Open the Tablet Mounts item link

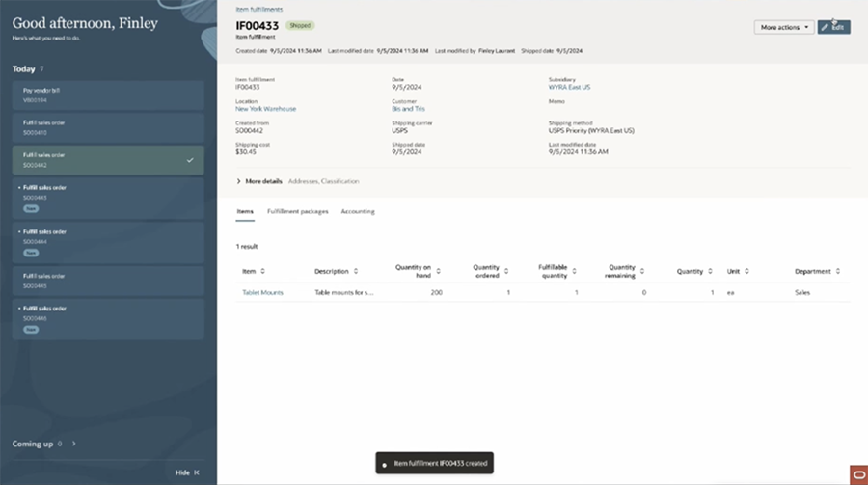(x=262, y=292)
